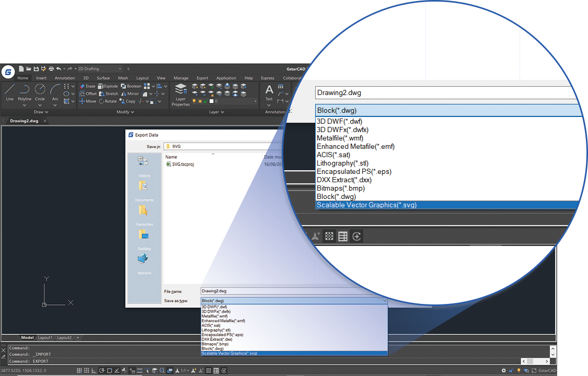Open Desktop location in Export Data sidebar
The image size is (588, 376).
[x=144, y=239]
